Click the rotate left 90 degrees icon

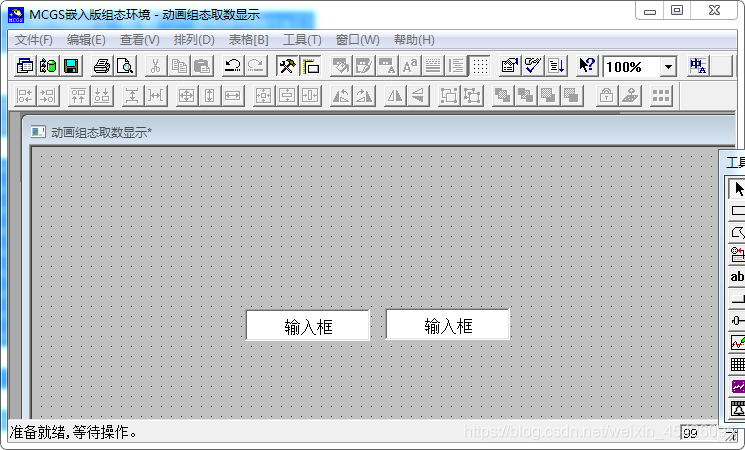coord(341,96)
